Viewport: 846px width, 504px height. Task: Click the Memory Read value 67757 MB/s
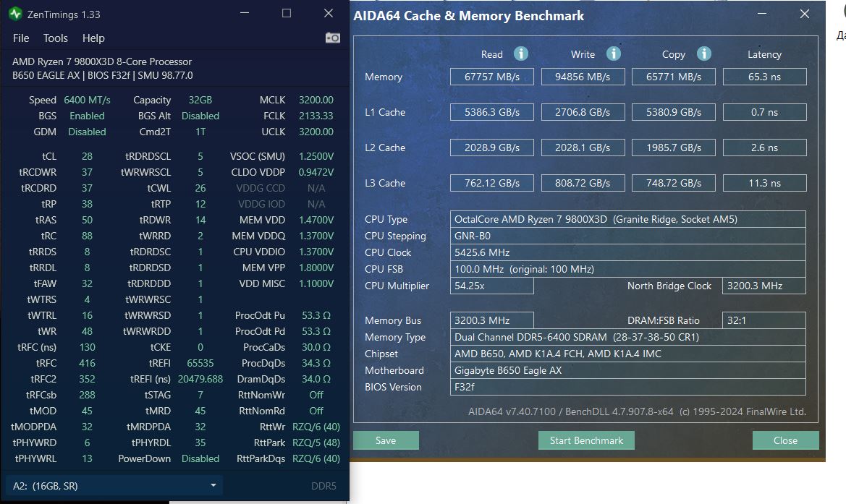[492, 77]
